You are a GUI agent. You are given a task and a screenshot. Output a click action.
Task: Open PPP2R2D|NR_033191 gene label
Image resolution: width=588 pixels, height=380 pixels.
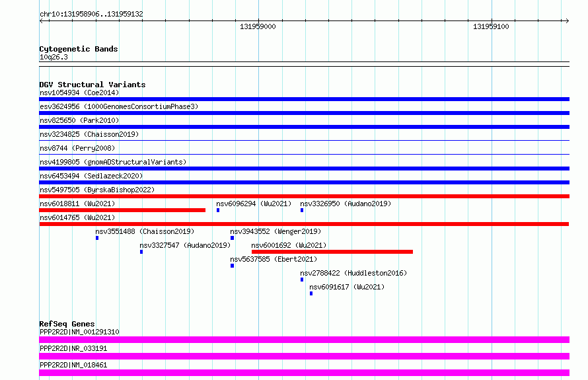point(73,348)
